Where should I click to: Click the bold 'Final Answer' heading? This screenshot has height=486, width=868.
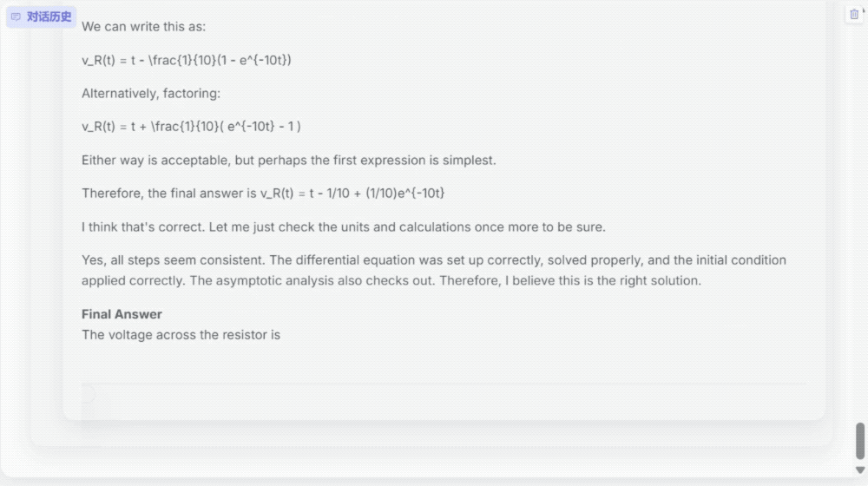[122, 314]
